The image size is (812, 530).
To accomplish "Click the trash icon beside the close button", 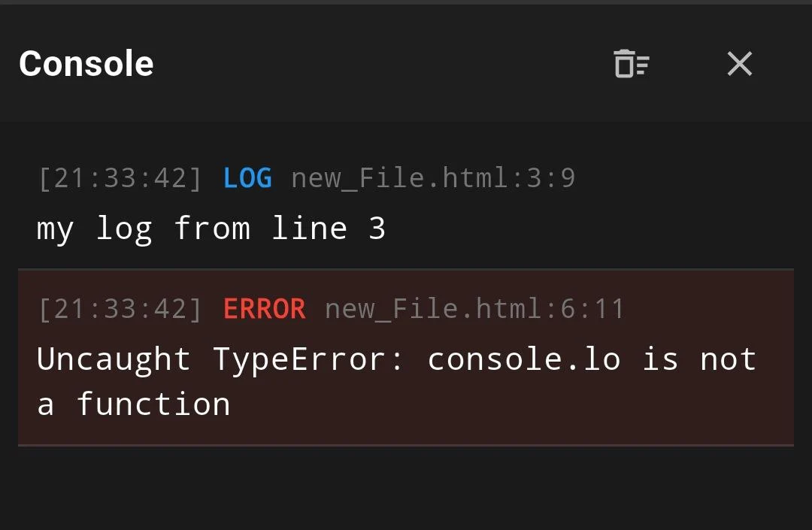I will tap(631, 64).
